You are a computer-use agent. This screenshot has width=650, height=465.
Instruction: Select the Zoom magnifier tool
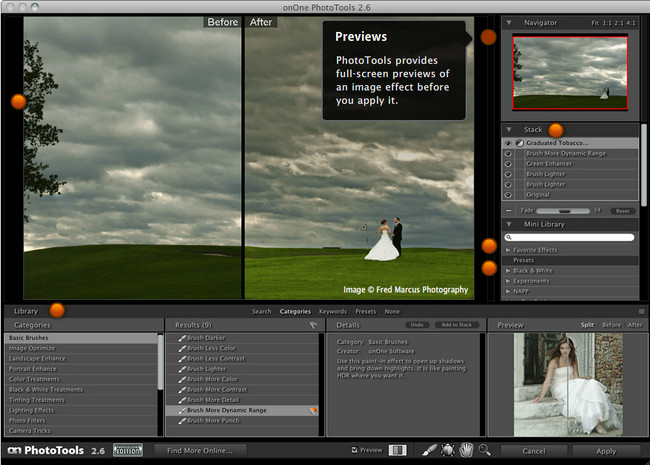point(485,451)
